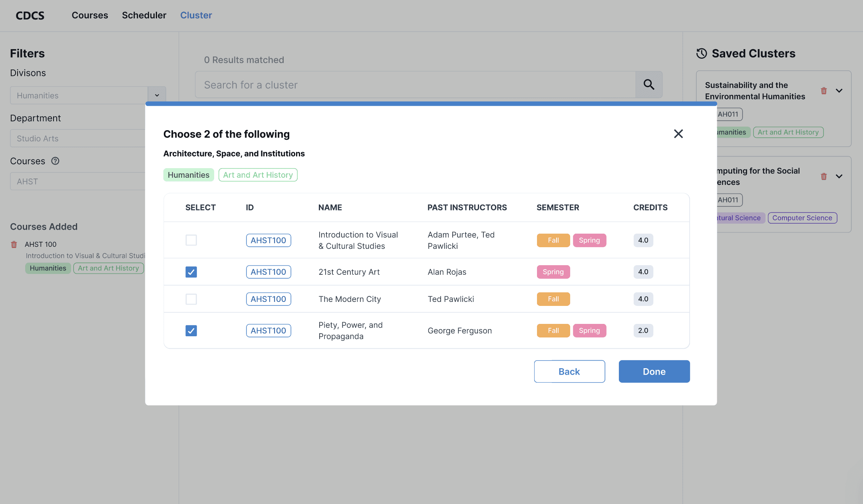Select The Modern City checkbox
This screenshot has width=863, height=504.
pos(191,299)
